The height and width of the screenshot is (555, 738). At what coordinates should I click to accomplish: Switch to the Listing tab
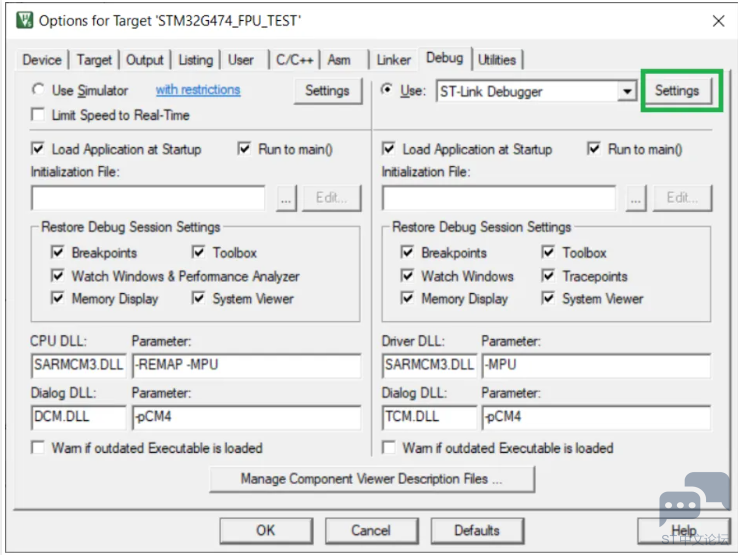click(196, 60)
